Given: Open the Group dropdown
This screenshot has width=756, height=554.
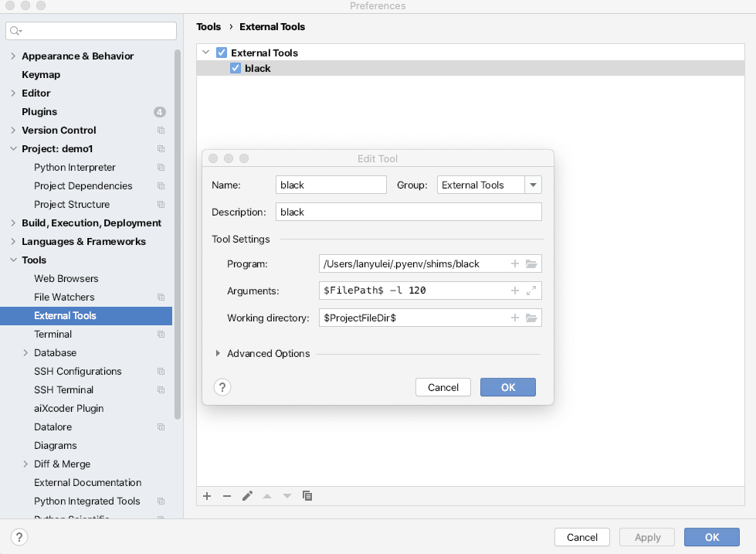Looking at the screenshot, I should tap(533, 185).
